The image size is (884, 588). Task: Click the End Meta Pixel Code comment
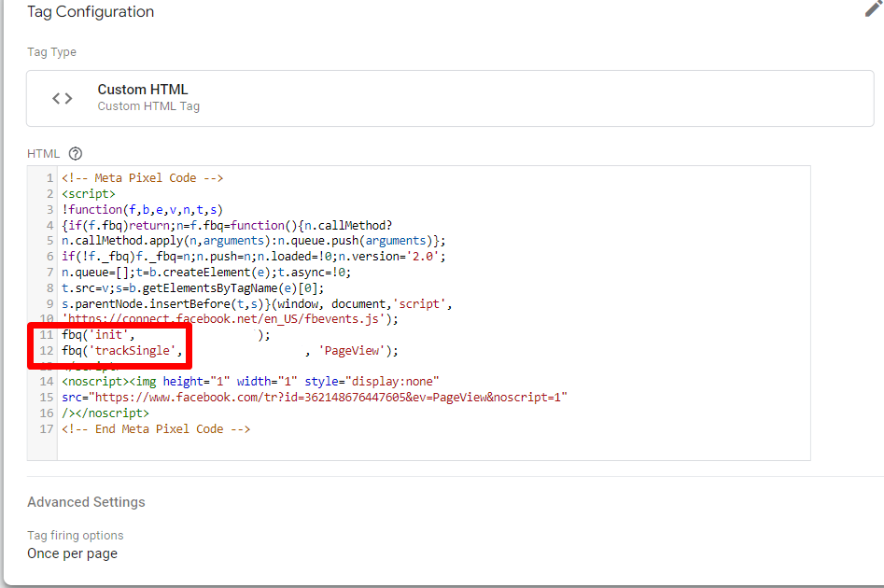pos(156,429)
